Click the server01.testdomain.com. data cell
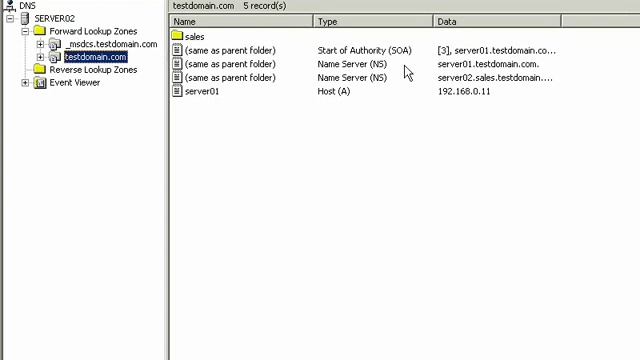Screen dimensions: 640x360 (488, 64)
